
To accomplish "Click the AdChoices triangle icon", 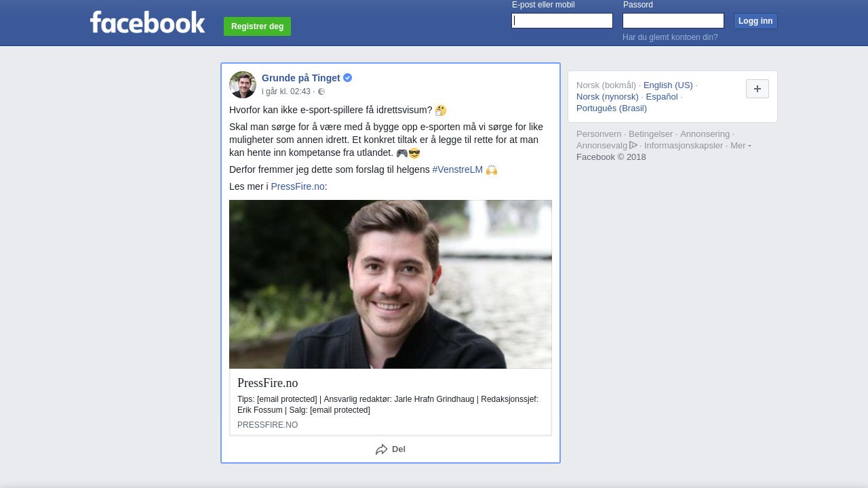I will (633, 145).
